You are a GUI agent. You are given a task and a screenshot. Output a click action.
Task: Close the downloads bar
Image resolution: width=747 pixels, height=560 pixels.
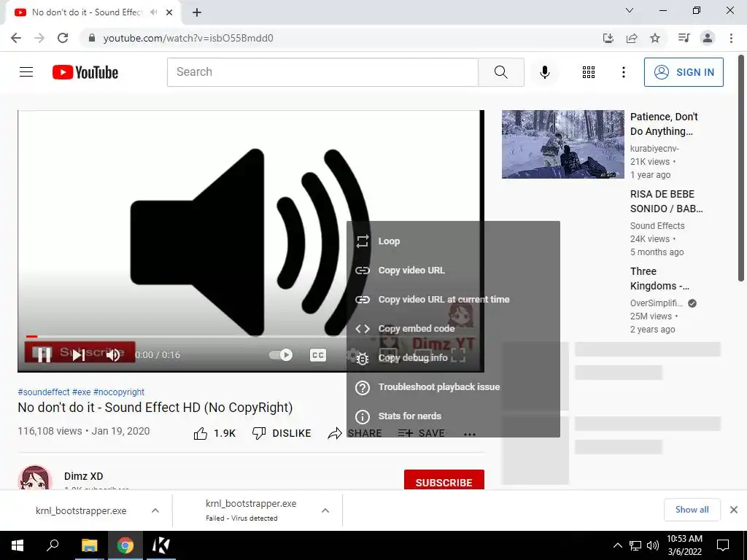coord(734,510)
